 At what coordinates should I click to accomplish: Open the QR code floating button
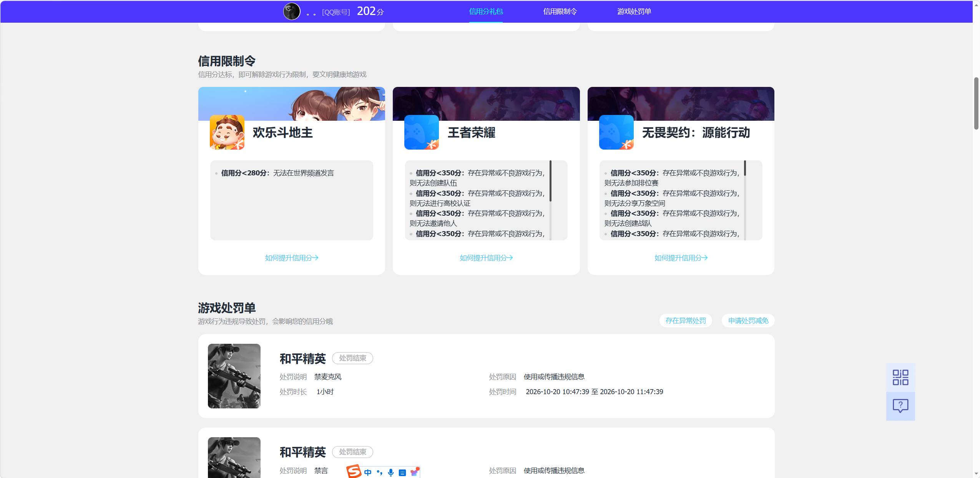point(900,377)
